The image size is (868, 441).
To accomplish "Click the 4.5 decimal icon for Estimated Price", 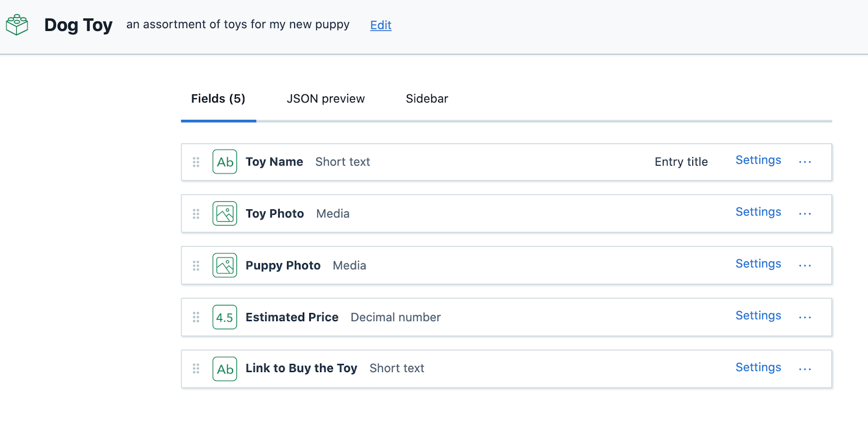I will [x=225, y=317].
